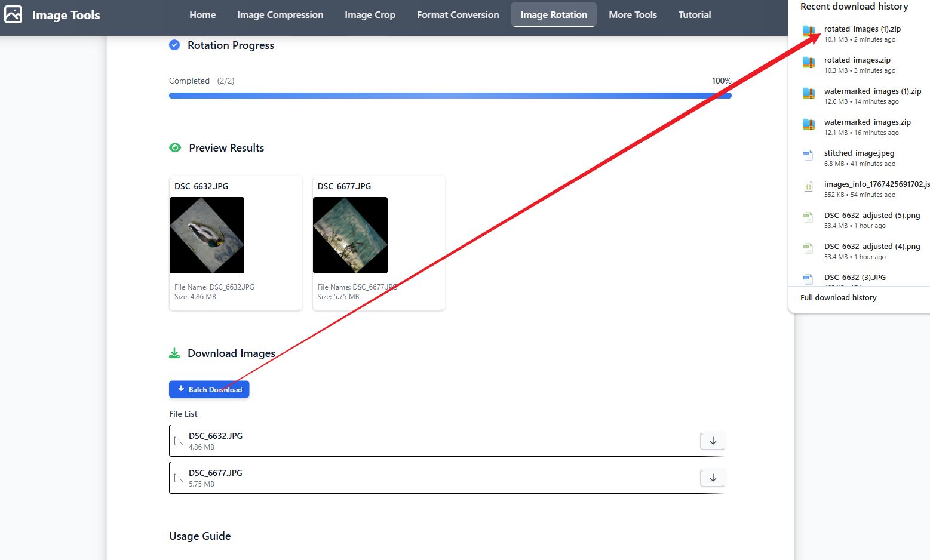
Task: Click the "Completed (2/2)" status text
Action: (x=201, y=81)
